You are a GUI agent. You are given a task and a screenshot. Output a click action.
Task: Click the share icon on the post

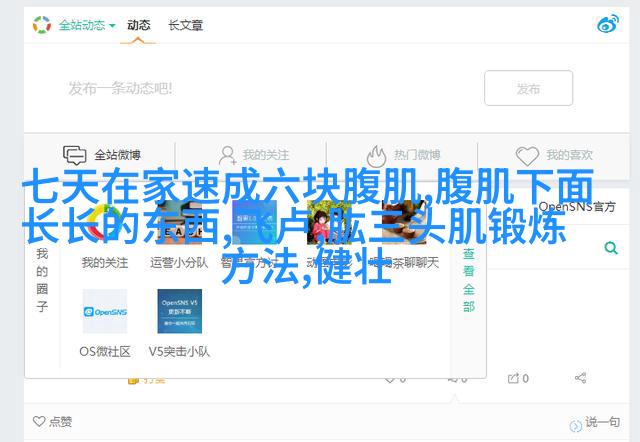point(581,378)
